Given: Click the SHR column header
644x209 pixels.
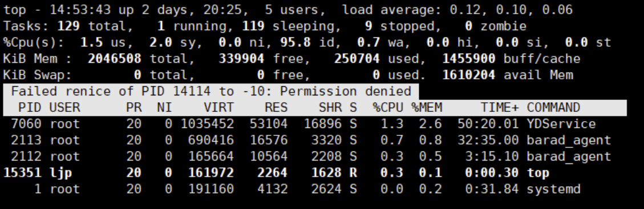Looking at the screenshot, I should 330,108.
